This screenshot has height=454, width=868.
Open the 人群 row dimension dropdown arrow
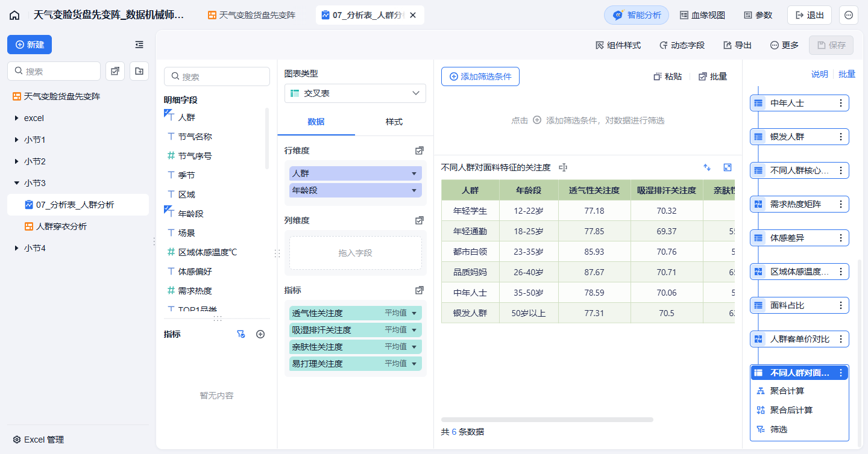(x=414, y=173)
